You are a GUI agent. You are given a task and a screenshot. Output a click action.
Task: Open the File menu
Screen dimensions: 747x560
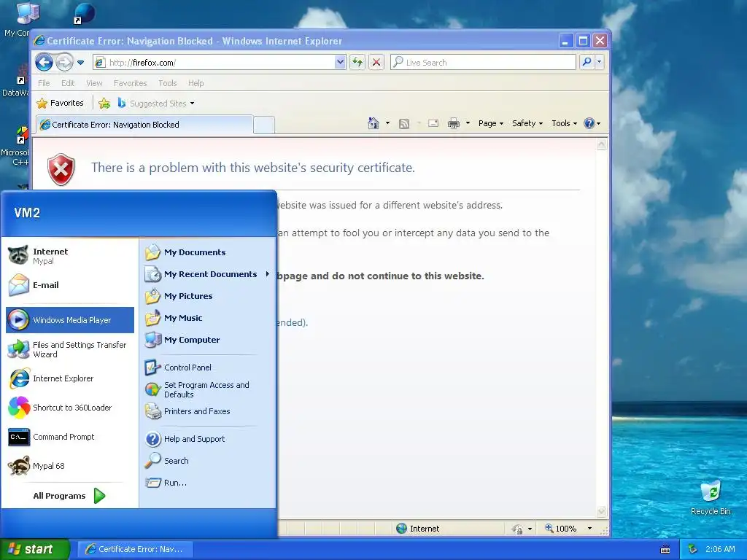tap(44, 83)
